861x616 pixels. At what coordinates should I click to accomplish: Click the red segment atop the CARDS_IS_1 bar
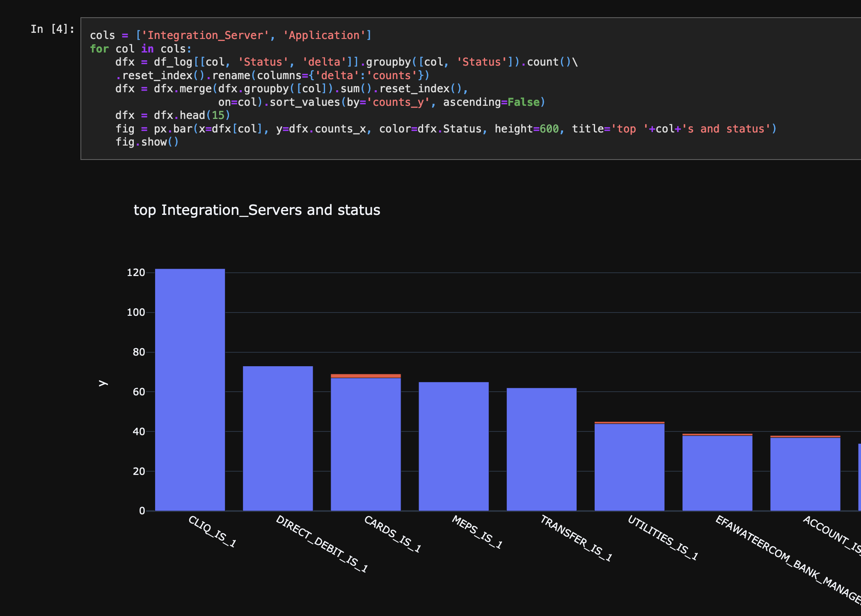point(366,376)
